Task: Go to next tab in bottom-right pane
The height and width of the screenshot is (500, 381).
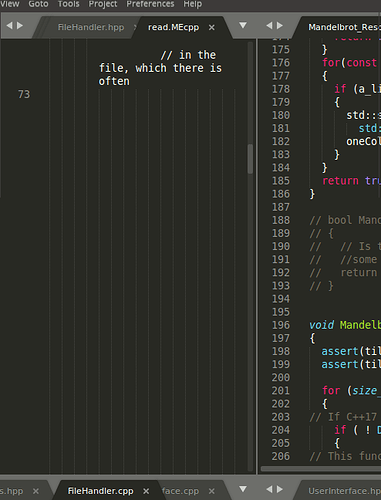Action: click(280, 489)
